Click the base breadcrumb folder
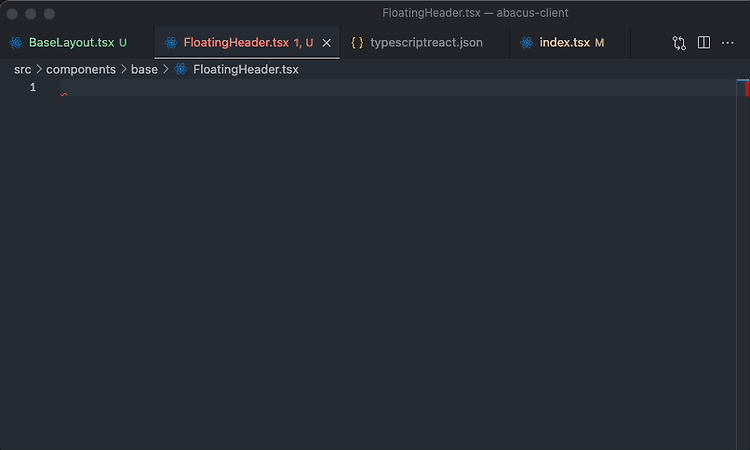 pos(144,69)
